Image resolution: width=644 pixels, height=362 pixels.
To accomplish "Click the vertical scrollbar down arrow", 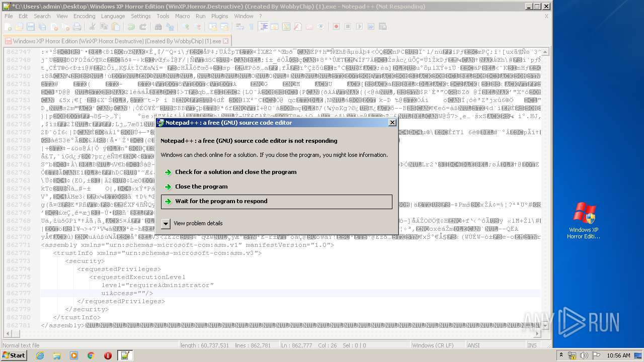I will 546,325.
